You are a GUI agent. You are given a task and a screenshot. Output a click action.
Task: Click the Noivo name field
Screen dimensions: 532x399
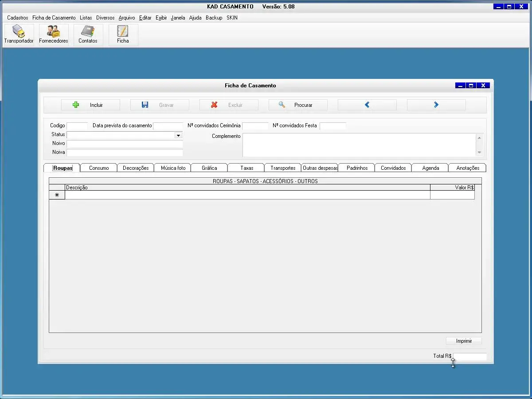(x=125, y=144)
